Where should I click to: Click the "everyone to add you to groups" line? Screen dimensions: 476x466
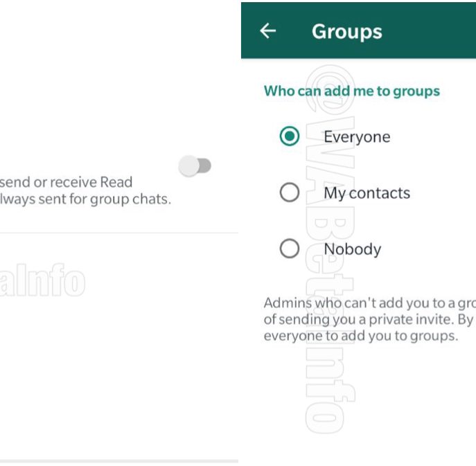[360, 336]
